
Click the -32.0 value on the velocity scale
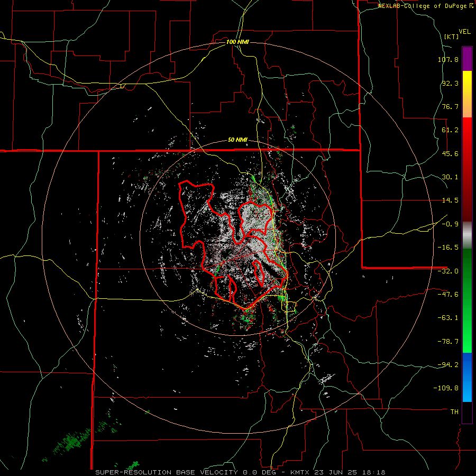click(x=448, y=271)
